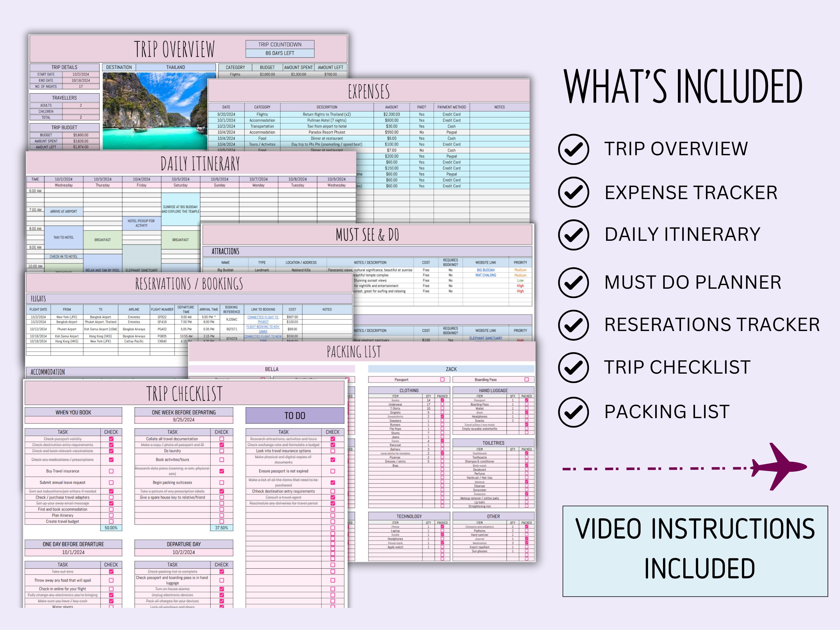The image size is (840, 630).
Task: Click the checkmark icon beside TRIP OVERVIEW
Action: (x=574, y=149)
